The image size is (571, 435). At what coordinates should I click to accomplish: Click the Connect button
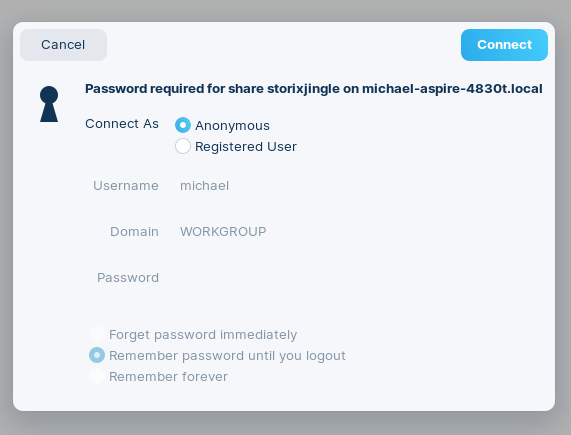pos(504,45)
